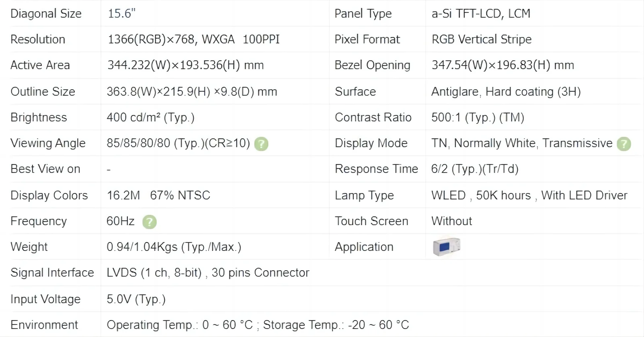Select the WLED lamp type description
Screen dimensions: 644x337
pyautogui.click(x=529, y=195)
